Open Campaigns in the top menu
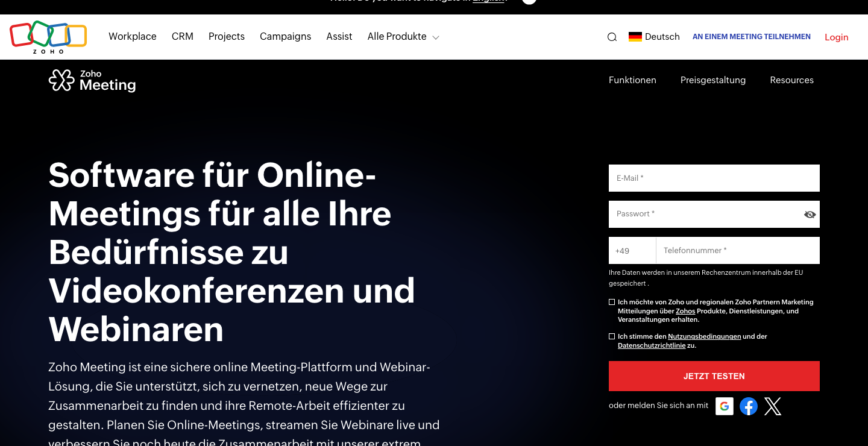868x446 pixels. click(x=286, y=37)
